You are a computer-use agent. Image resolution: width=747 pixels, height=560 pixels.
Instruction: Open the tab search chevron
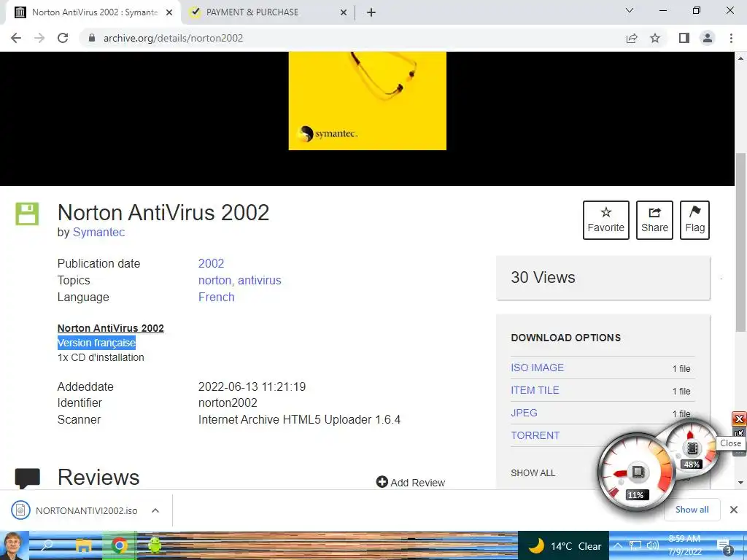pyautogui.click(x=630, y=10)
